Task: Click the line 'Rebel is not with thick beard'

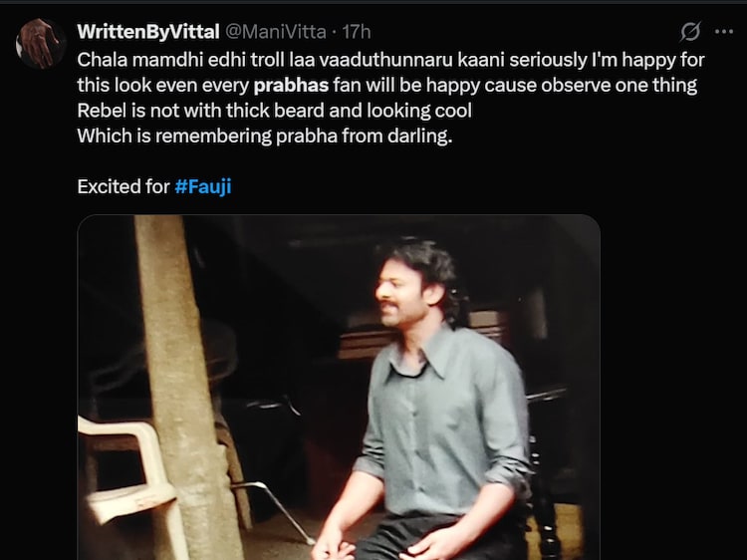Action: tap(274, 111)
